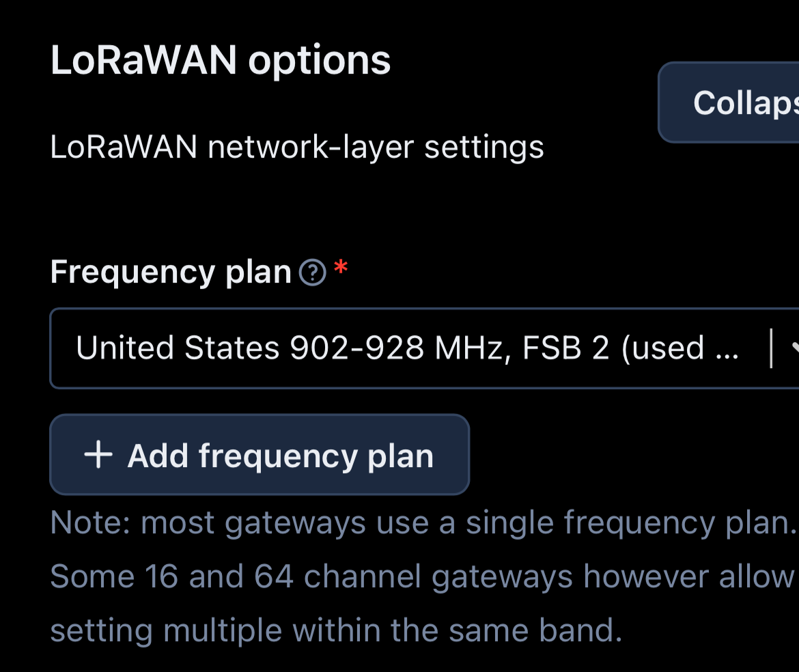Collapse the LoRaWAN options section
Image resolution: width=799 pixels, height=672 pixels.
pos(744,103)
